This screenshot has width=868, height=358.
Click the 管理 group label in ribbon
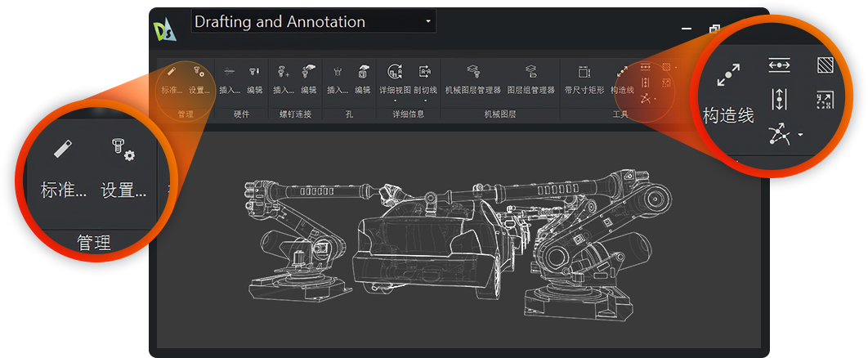185,114
